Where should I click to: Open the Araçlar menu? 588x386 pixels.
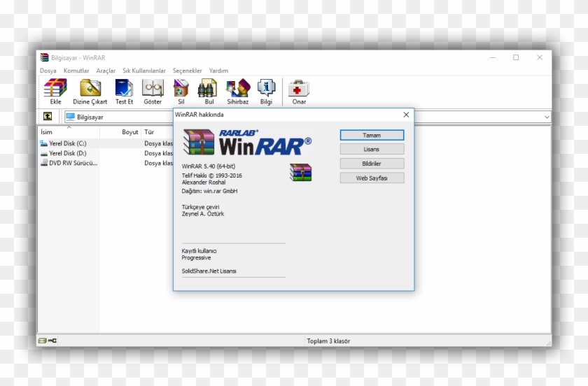pos(106,71)
